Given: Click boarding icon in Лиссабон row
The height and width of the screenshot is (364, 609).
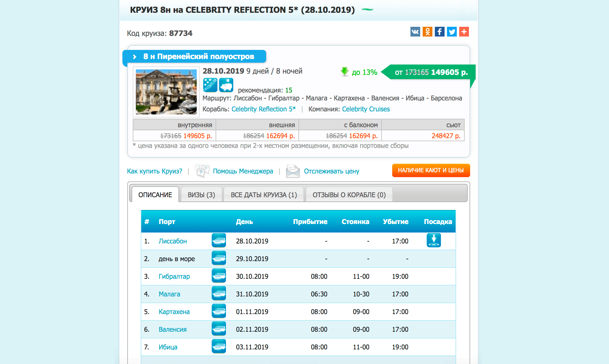Looking at the screenshot, I should tap(434, 240).
